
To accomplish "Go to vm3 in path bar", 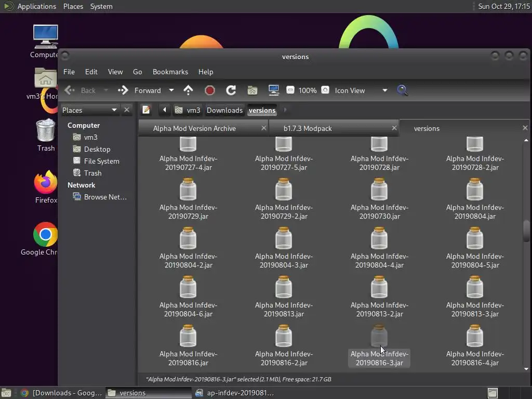I will (188, 110).
